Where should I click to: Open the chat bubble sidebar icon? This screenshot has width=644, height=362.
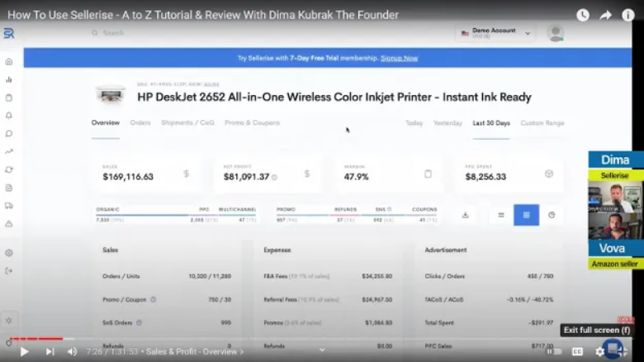coord(9,134)
